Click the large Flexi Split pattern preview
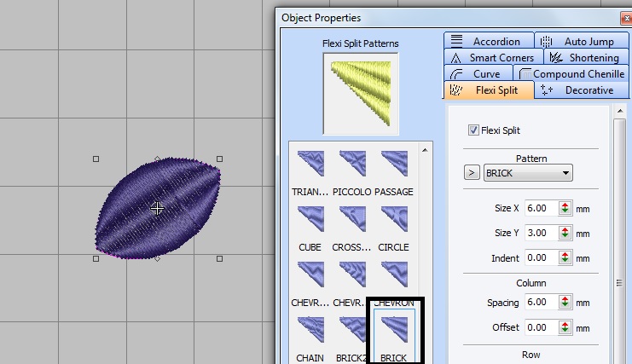 click(361, 94)
